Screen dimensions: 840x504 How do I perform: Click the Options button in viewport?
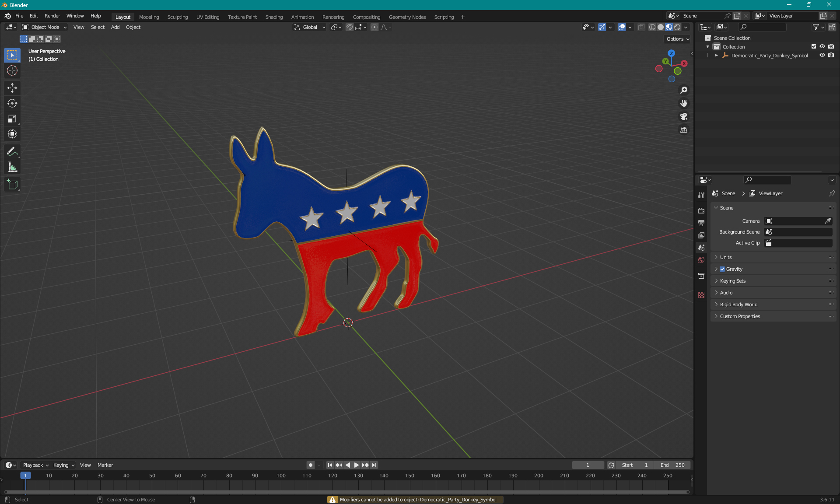coord(677,39)
